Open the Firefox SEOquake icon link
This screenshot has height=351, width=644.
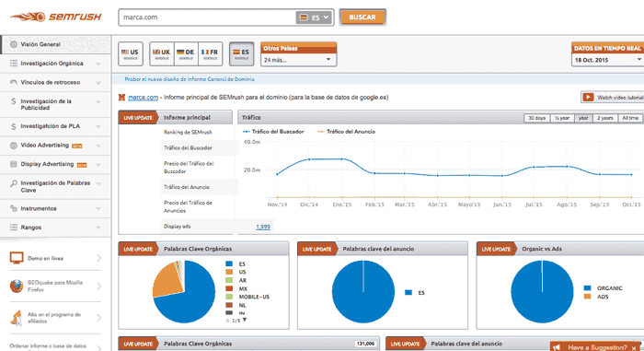pos(17,286)
